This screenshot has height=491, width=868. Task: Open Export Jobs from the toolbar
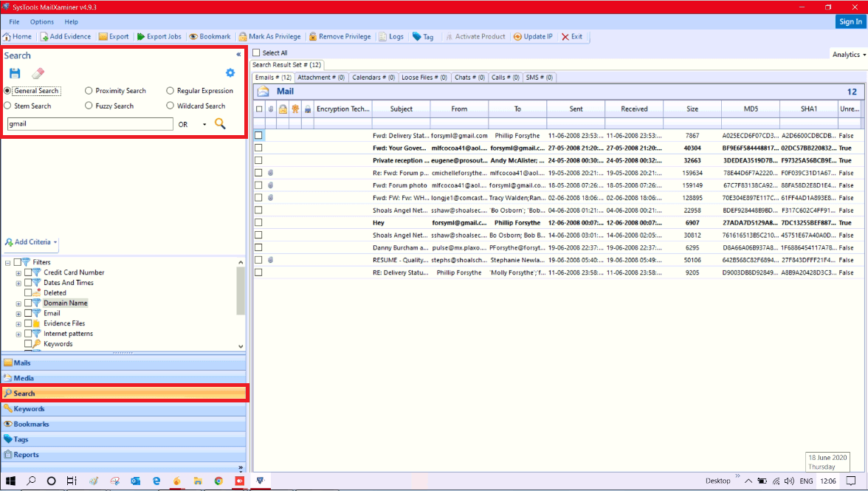click(x=159, y=36)
